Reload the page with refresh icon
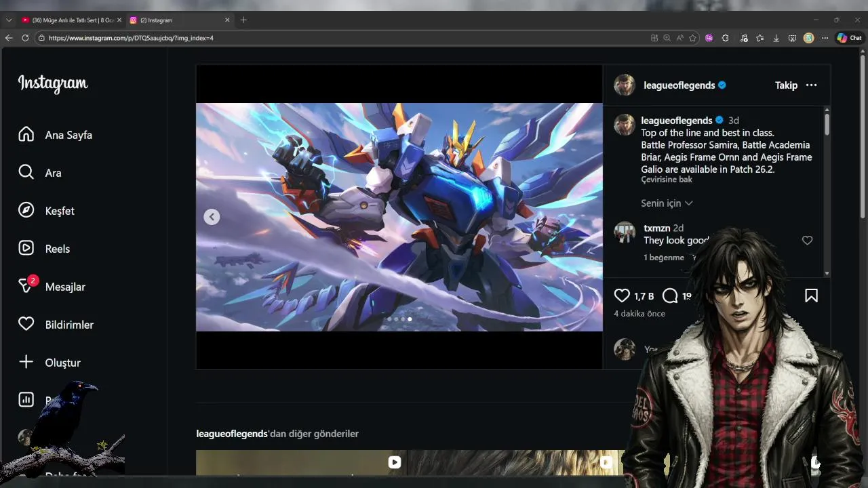 [25, 38]
